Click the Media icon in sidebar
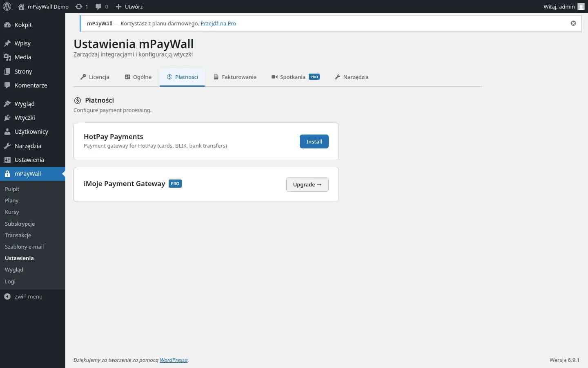The image size is (588, 368). point(7,57)
